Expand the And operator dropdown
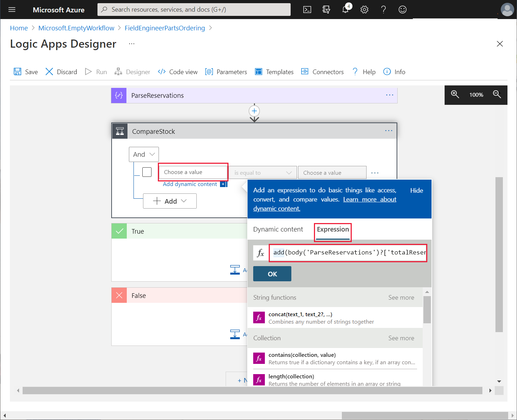This screenshot has height=420, width=517. click(x=144, y=154)
